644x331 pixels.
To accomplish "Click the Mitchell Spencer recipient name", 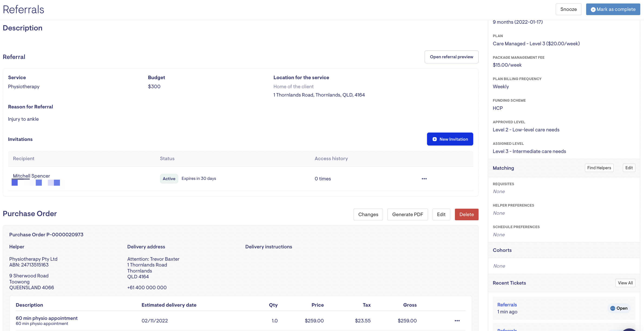I will point(32,176).
